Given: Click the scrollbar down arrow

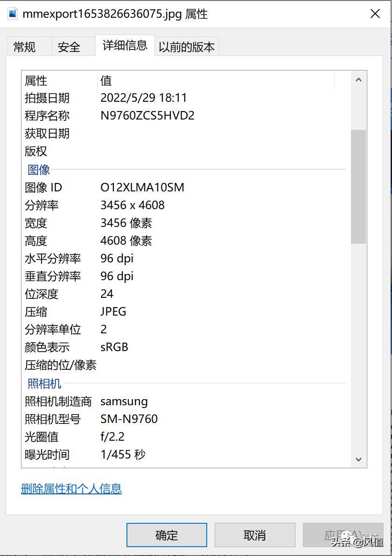Looking at the screenshot, I should (358, 459).
